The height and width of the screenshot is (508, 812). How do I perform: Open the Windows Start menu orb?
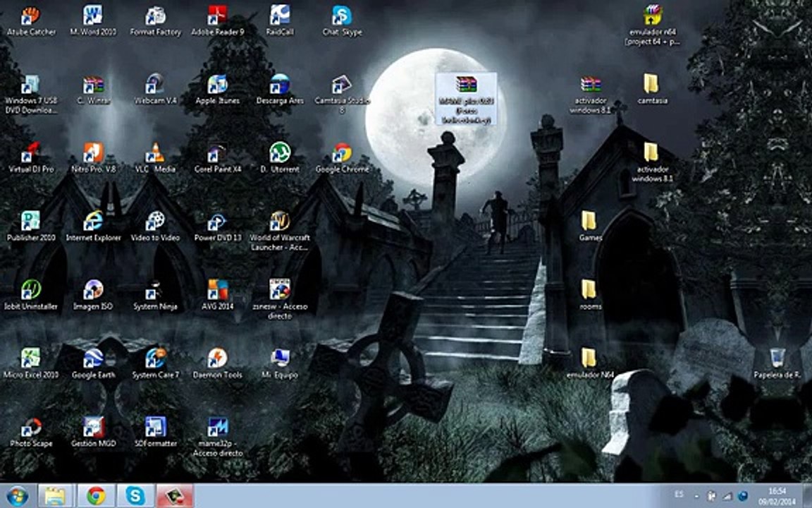pyautogui.click(x=17, y=496)
